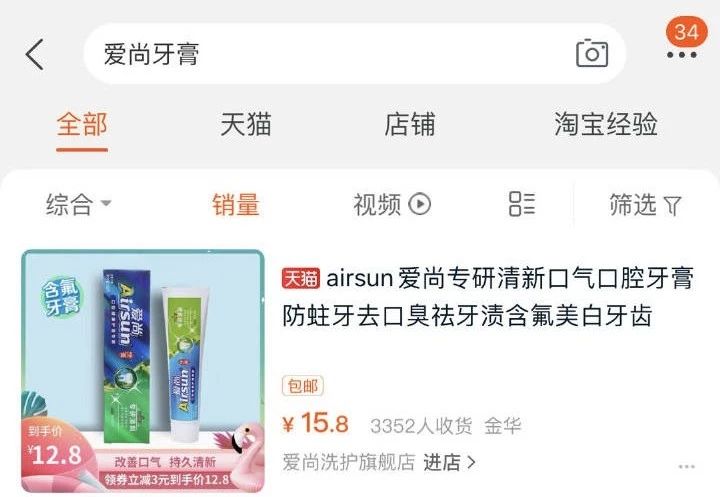Viewport: 720px width, 497px height.
Task: Open airsun 爱尚 toothpaste product title
Action: pos(488,298)
